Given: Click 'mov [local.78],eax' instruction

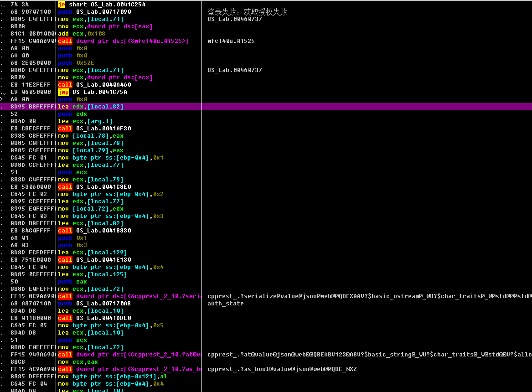Looking at the screenshot, I should pyautogui.click(x=91, y=136).
